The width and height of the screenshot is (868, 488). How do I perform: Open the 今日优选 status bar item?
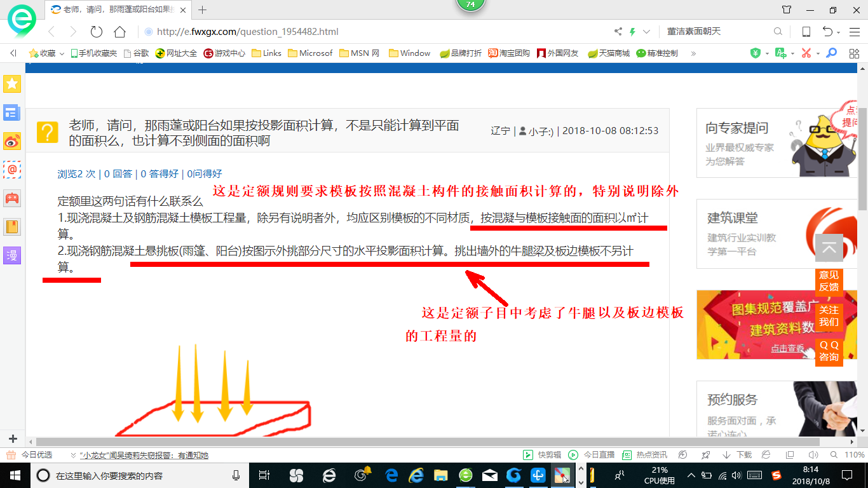[x=31, y=455]
